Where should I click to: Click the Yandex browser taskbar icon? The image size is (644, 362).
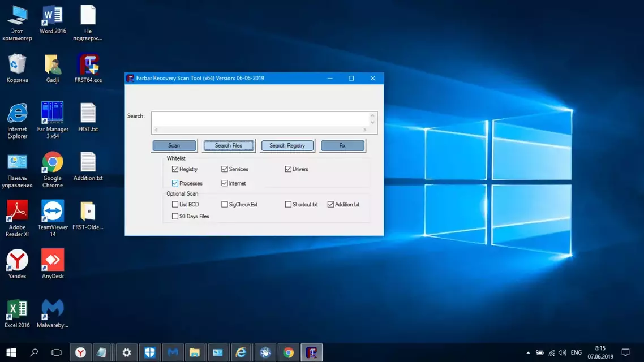(80, 352)
